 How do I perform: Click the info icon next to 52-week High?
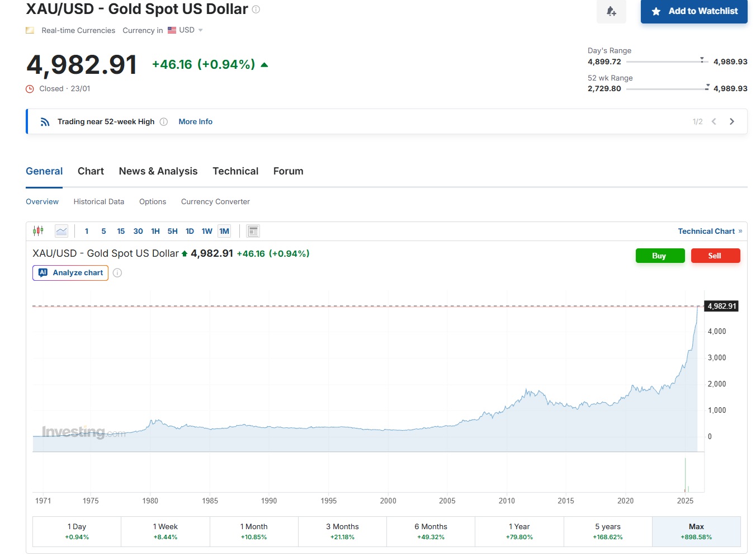pyautogui.click(x=164, y=122)
